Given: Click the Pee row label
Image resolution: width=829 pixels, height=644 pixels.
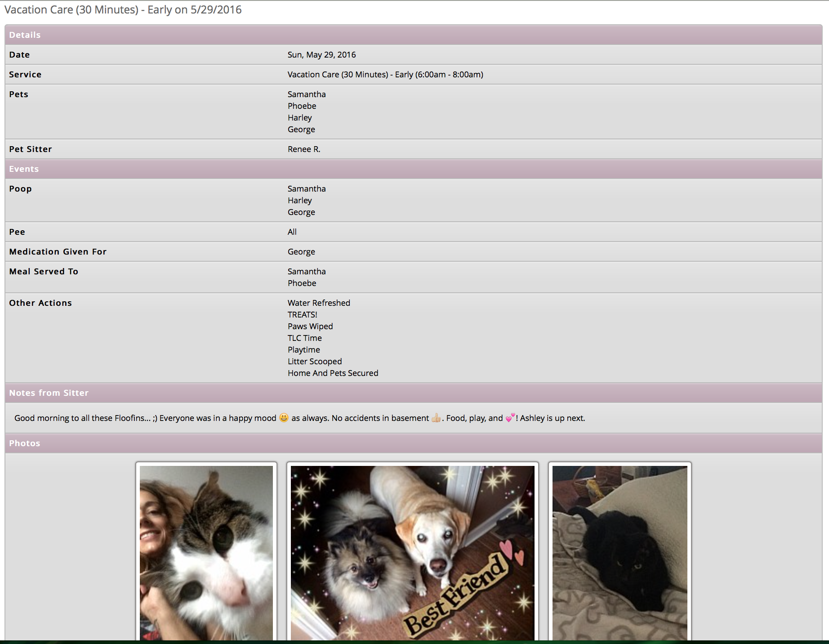Looking at the screenshot, I should click(17, 232).
